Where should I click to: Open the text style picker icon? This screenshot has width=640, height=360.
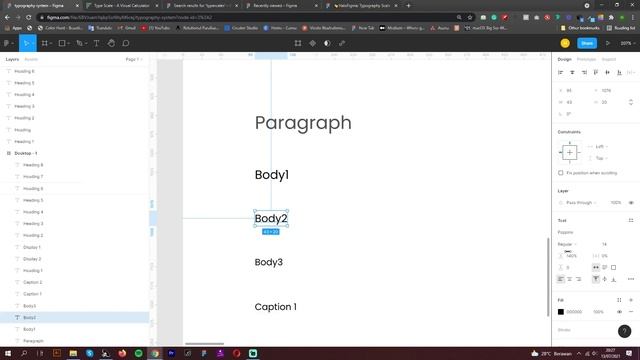pos(631,220)
